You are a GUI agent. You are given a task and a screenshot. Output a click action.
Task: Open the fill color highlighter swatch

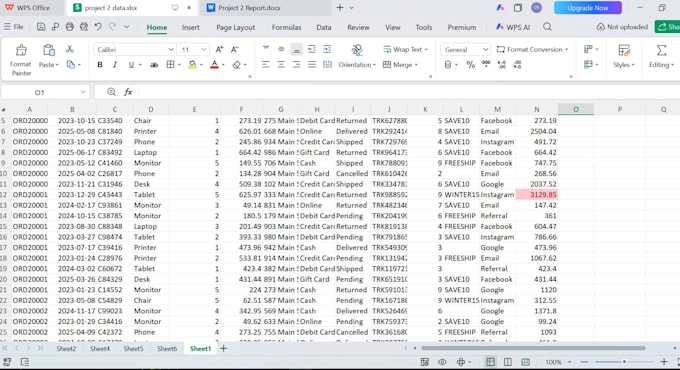point(193,65)
